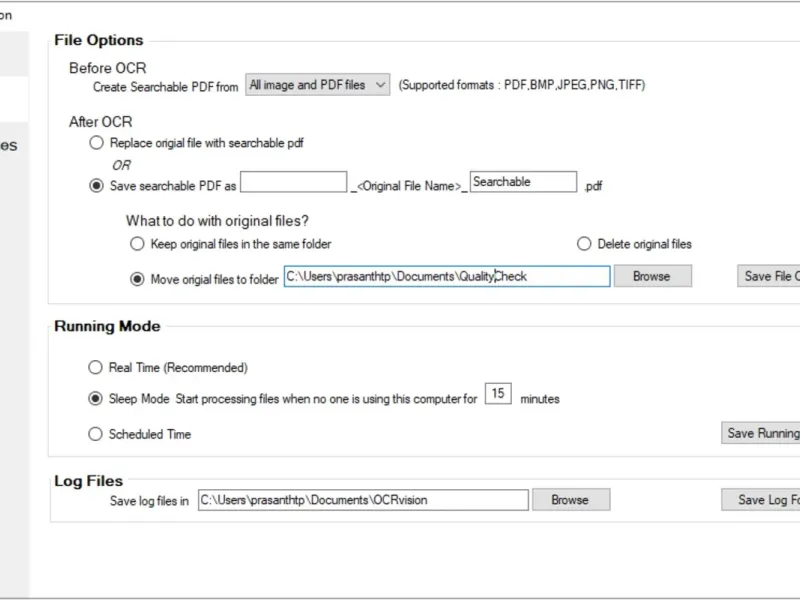Click the 'Running Mode' section heading
Screen dimensions: 800x600
[x=107, y=327]
